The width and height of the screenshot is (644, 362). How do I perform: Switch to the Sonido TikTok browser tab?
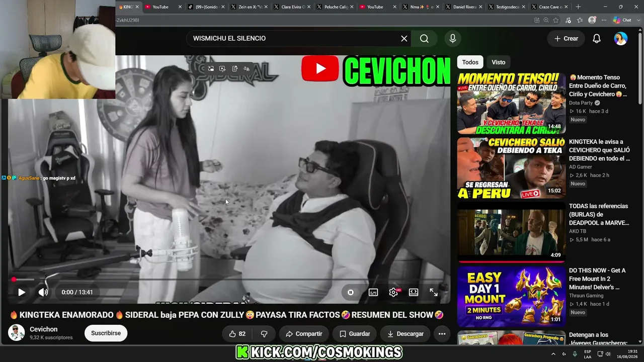pyautogui.click(x=206, y=7)
